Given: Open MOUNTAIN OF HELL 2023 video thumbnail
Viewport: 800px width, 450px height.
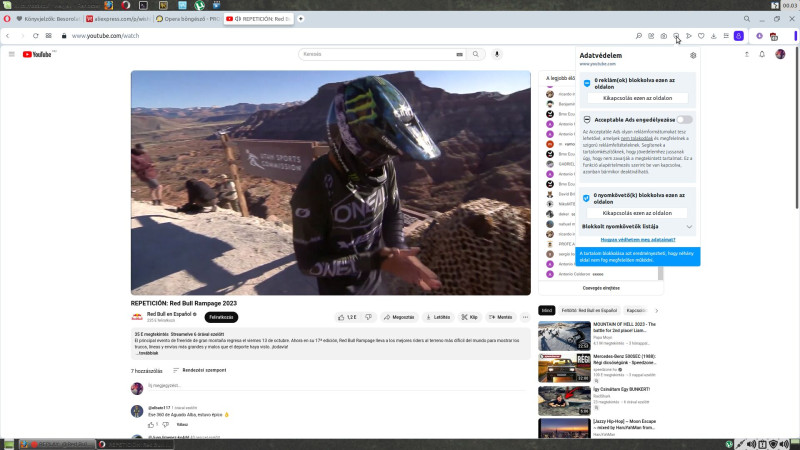Looking at the screenshot, I should point(564,336).
